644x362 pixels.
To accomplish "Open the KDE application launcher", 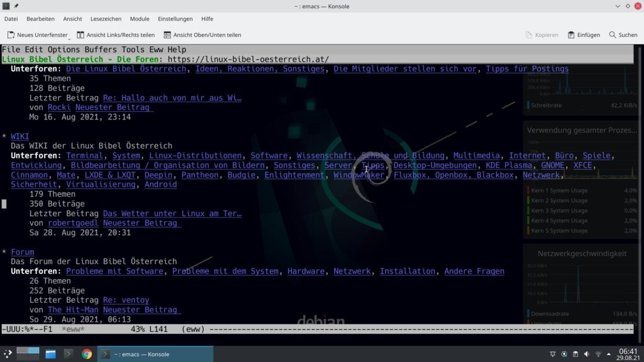I will click(x=8, y=354).
